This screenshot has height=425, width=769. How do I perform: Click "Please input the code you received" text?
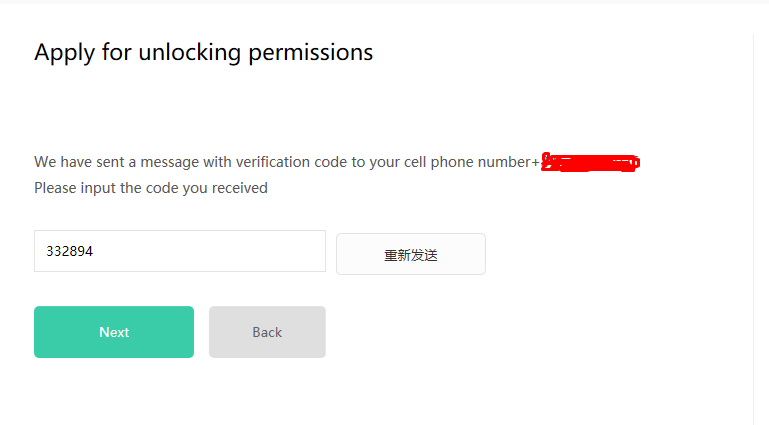[151, 187]
